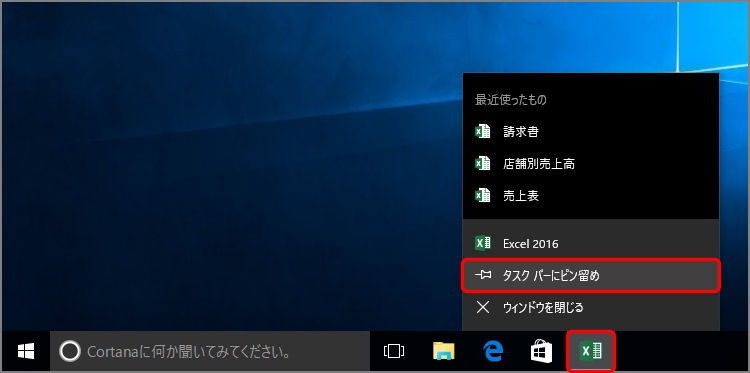Click the X icon next to ウィンドウを閉じる
The image size is (750, 373).
[483, 307]
